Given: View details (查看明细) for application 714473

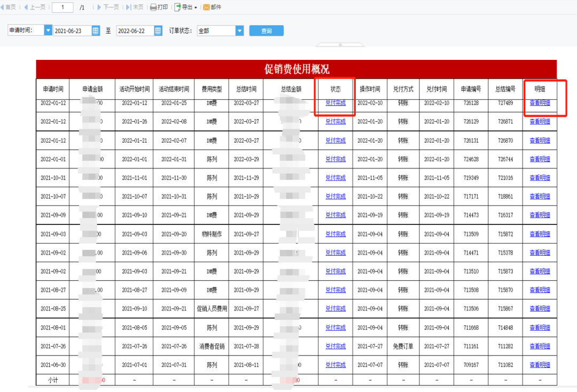Looking at the screenshot, I should 540,215.
